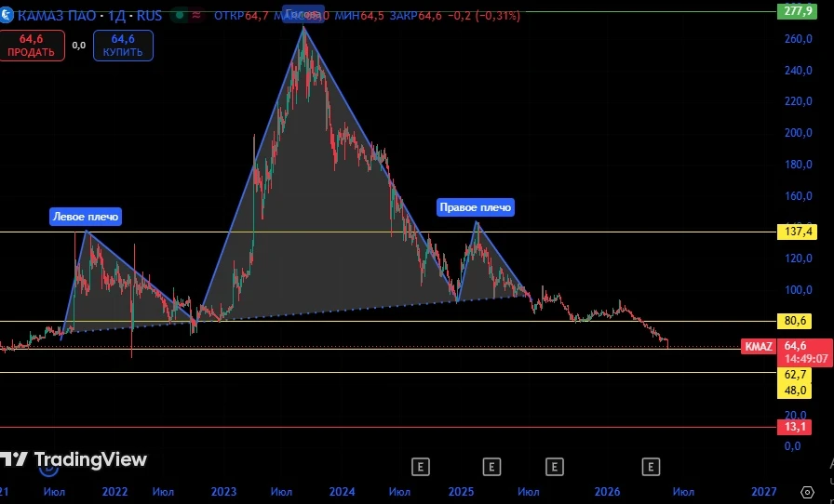The image size is (834, 504).
Task: Click 160,0 on the price scale
Action: tap(799, 195)
